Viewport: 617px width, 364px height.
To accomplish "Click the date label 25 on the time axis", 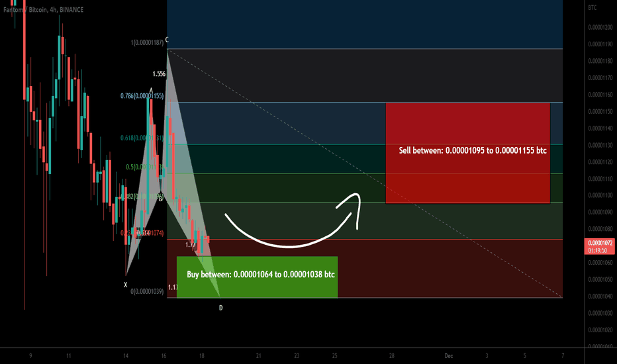I will coord(334,356).
